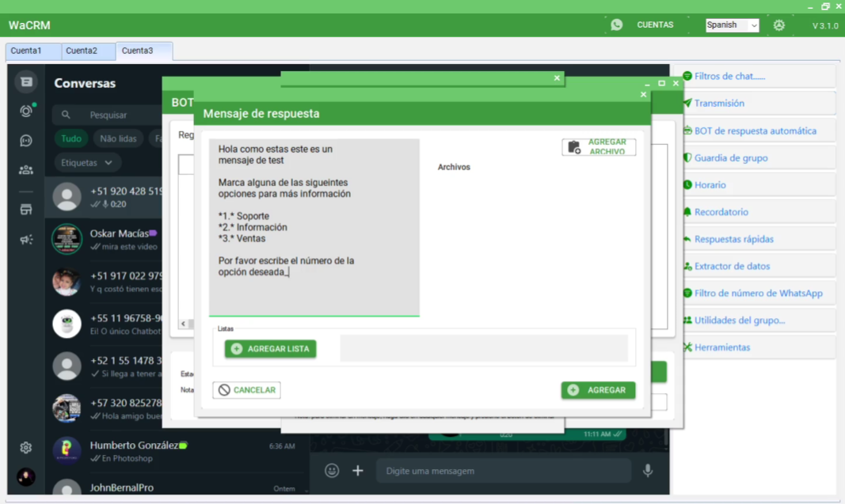Image resolution: width=845 pixels, height=504 pixels.
Task: Switch to the Cuenta1 tab
Action: [x=32, y=51]
